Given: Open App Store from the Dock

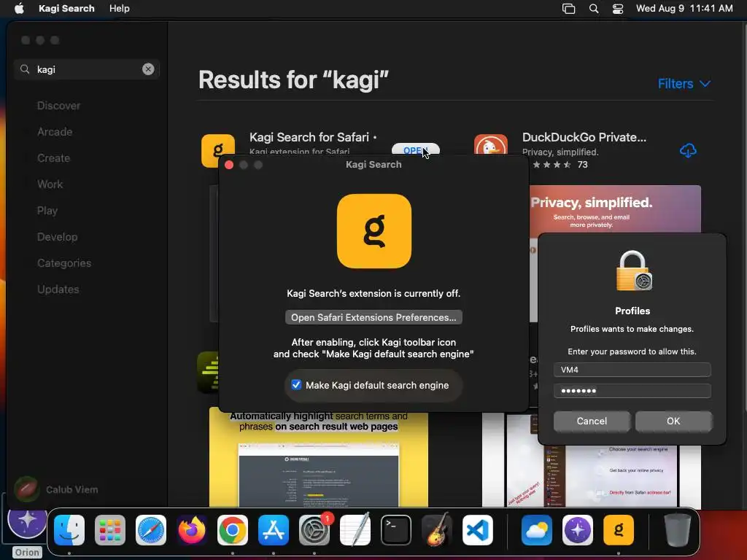Looking at the screenshot, I should [274, 530].
